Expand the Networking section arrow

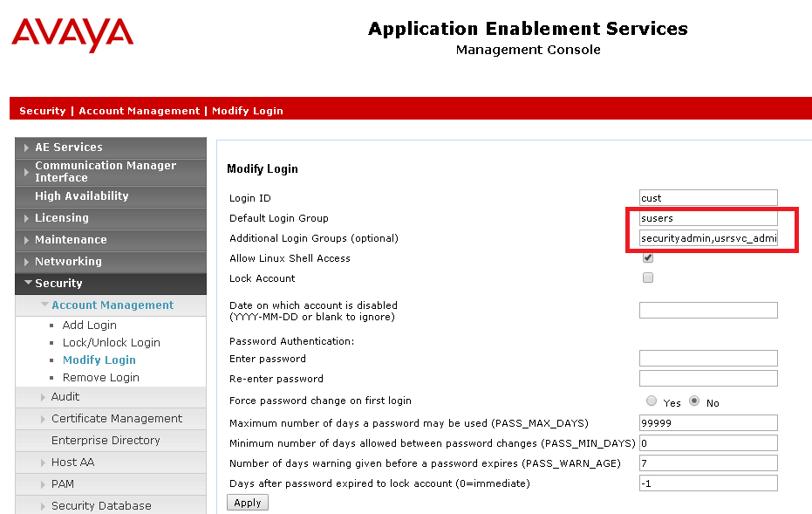pyautogui.click(x=26, y=262)
